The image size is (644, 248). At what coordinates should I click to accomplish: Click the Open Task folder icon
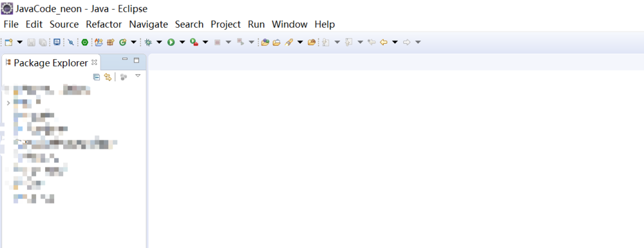(x=276, y=42)
